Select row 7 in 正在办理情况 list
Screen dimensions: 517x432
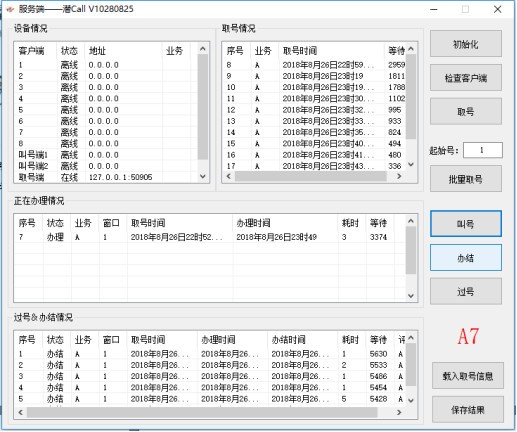(209, 237)
